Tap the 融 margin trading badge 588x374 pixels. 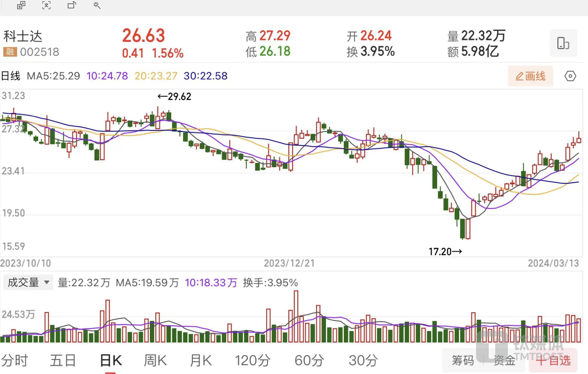point(10,52)
